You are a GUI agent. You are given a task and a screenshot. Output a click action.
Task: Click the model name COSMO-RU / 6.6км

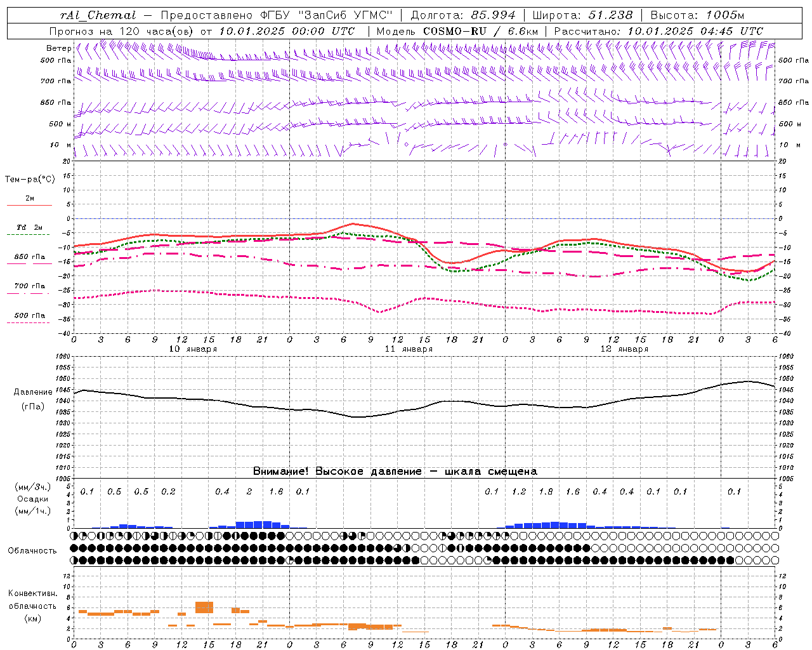480,31
